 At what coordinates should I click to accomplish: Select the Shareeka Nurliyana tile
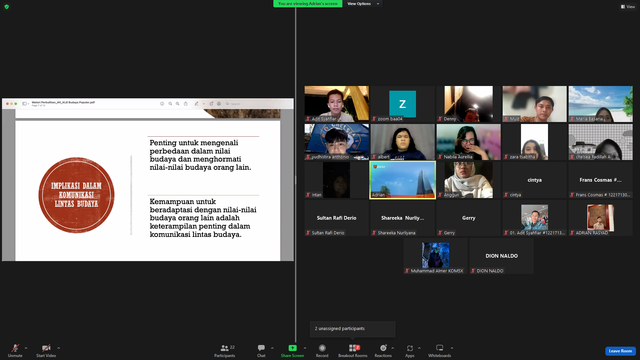[402, 218]
